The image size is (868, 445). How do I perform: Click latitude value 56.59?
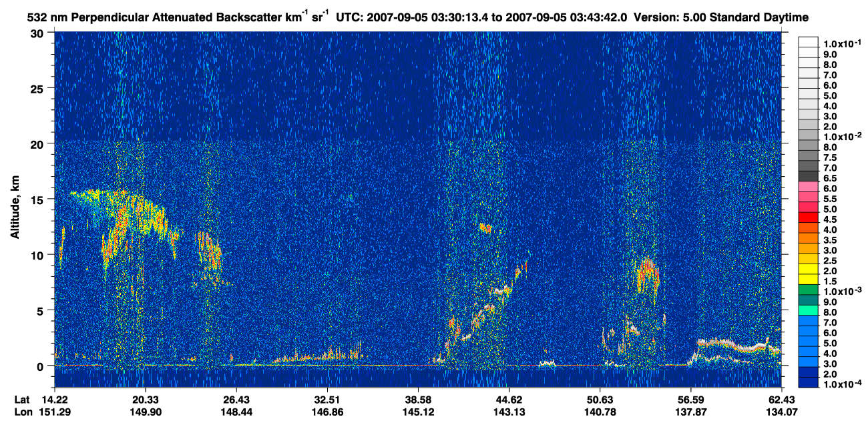click(690, 399)
